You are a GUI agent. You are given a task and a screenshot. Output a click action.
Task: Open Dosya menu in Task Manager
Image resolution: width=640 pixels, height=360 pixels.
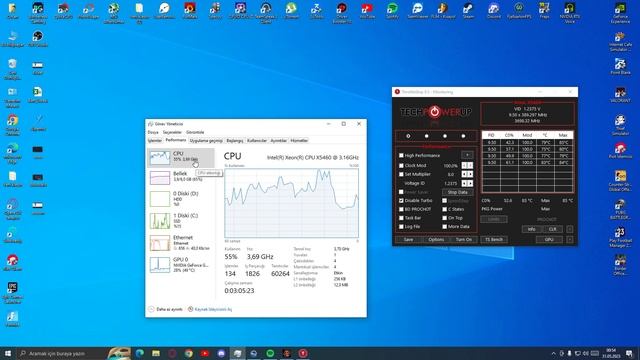point(153,132)
